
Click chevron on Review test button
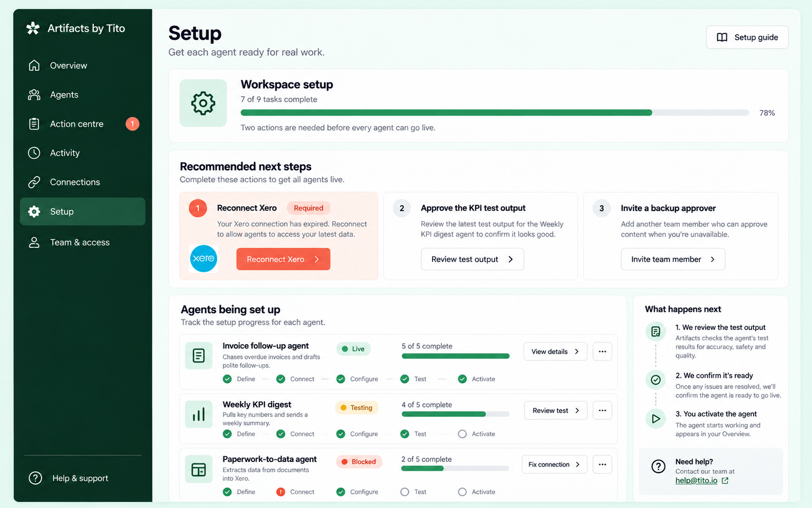point(577,410)
